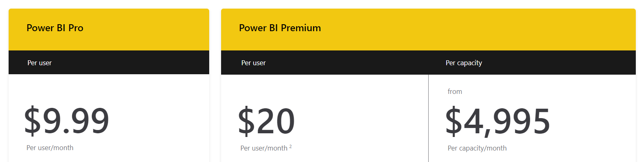The width and height of the screenshot is (644, 162).
Task: Select Per user label under Power BI Pro
Action: (x=39, y=63)
